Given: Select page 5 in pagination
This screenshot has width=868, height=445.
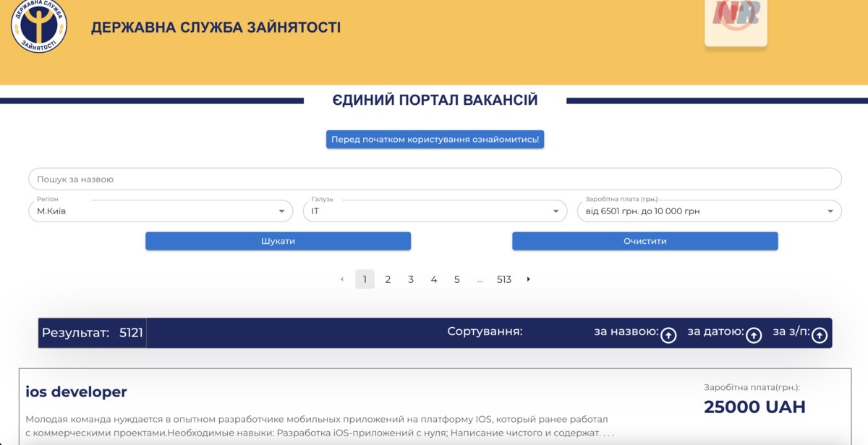Looking at the screenshot, I should point(456,279).
